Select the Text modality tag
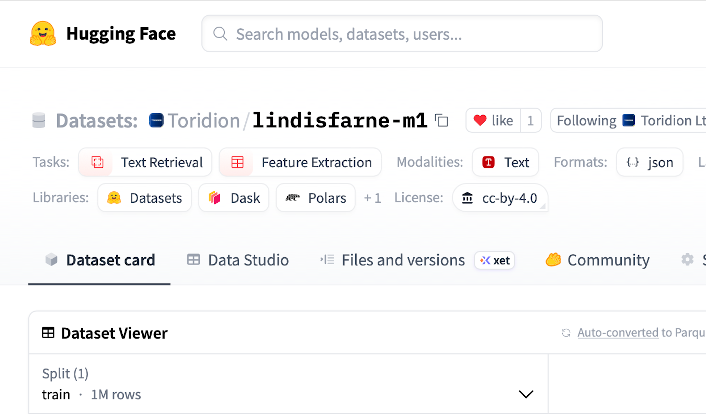 [x=505, y=162]
